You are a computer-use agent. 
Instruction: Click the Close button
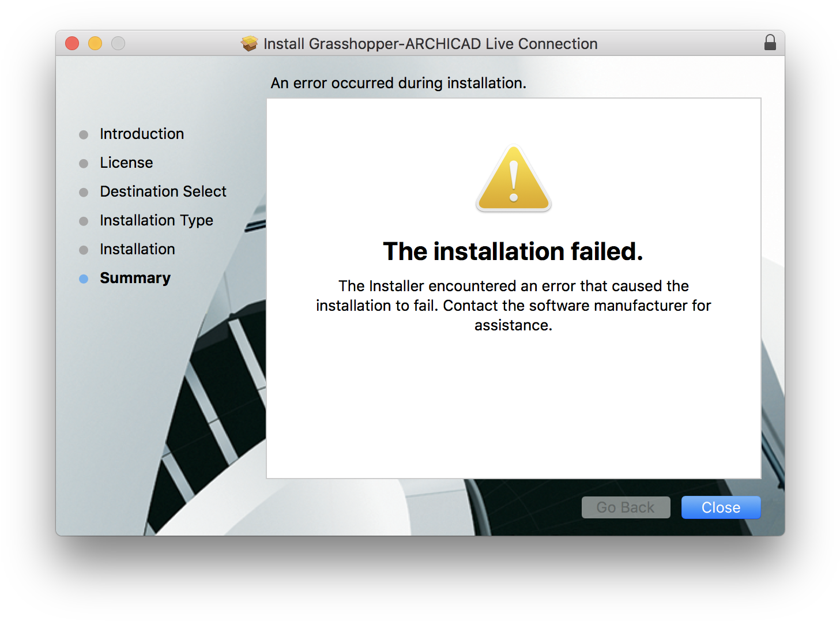click(721, 507)
